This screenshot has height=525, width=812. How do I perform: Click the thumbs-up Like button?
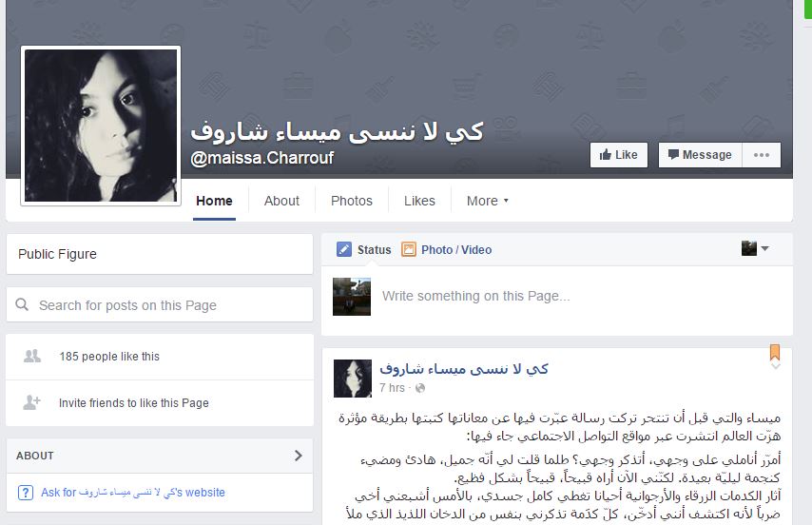tap(619, 155)
